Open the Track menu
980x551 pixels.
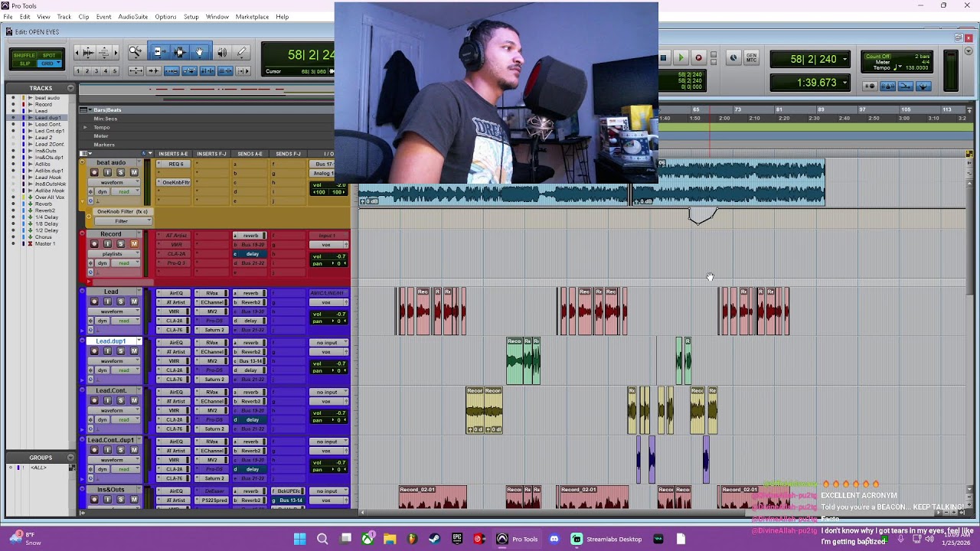(x=64, y=17)
